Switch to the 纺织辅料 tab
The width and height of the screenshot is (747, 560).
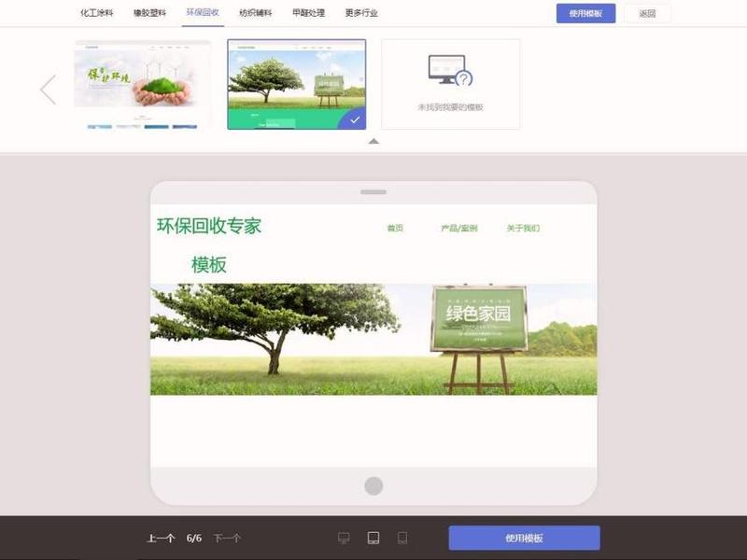[255, 13]
